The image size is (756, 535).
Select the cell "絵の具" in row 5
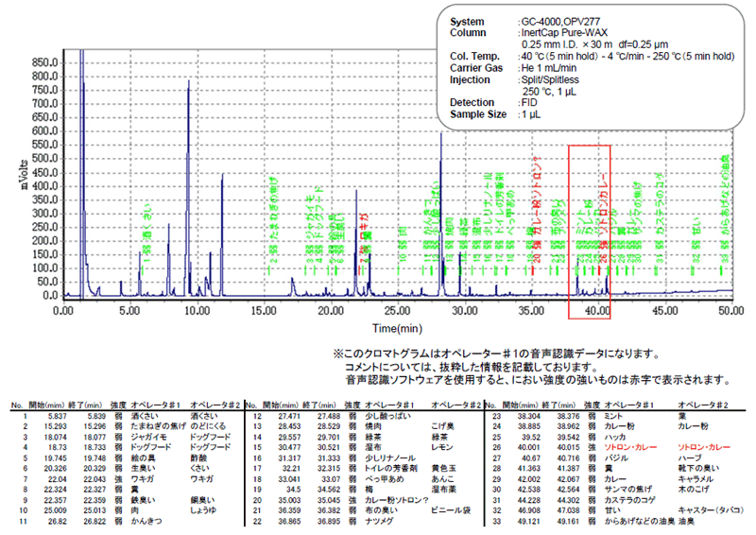pyautogui.click(x=143, y=458)
